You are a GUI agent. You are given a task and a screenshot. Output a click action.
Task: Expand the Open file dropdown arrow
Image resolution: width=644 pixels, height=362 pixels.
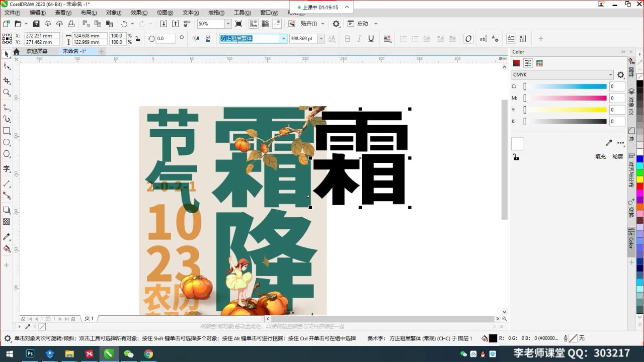point(26,24)
